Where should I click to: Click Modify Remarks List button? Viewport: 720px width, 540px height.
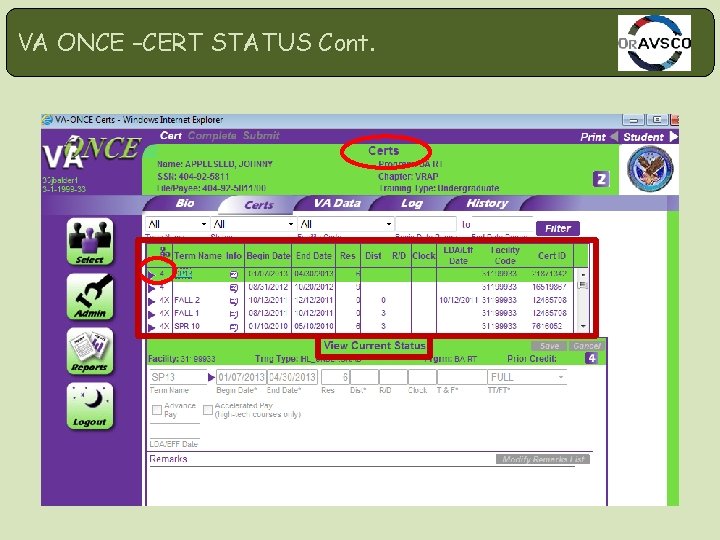tap(543, 459)
